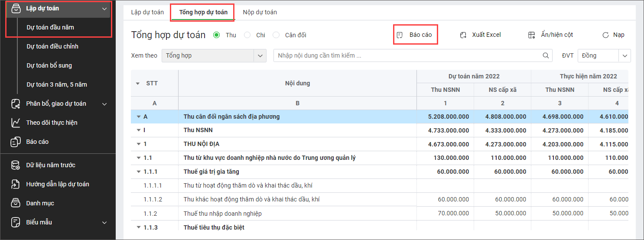Open Dự toán điều chỉnh in sidebar
644x240 pixels.
(x=52, y=46)
